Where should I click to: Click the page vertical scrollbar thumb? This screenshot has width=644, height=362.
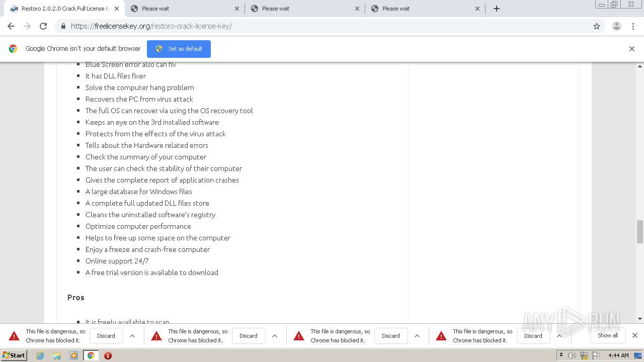point(640,231)
